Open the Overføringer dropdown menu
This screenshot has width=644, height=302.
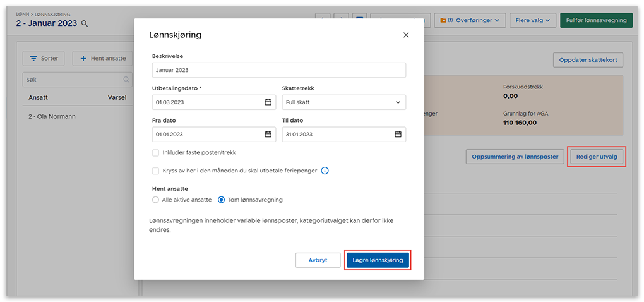pyautogui.click(x=469, y=20)
